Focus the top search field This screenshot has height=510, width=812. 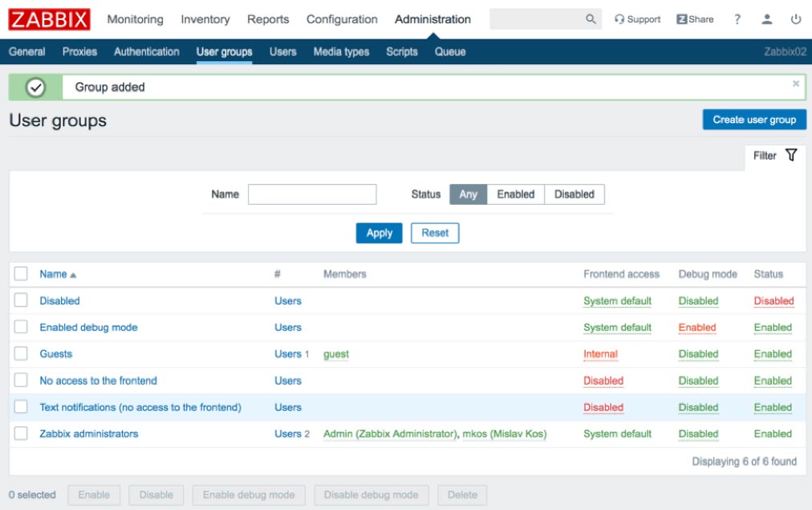(537, 19)
